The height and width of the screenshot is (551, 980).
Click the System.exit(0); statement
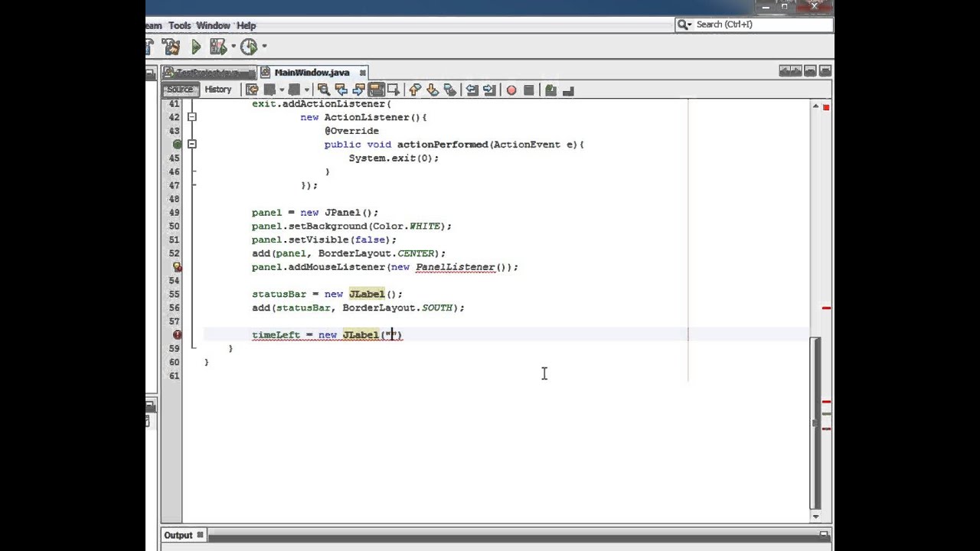(394, 158)
